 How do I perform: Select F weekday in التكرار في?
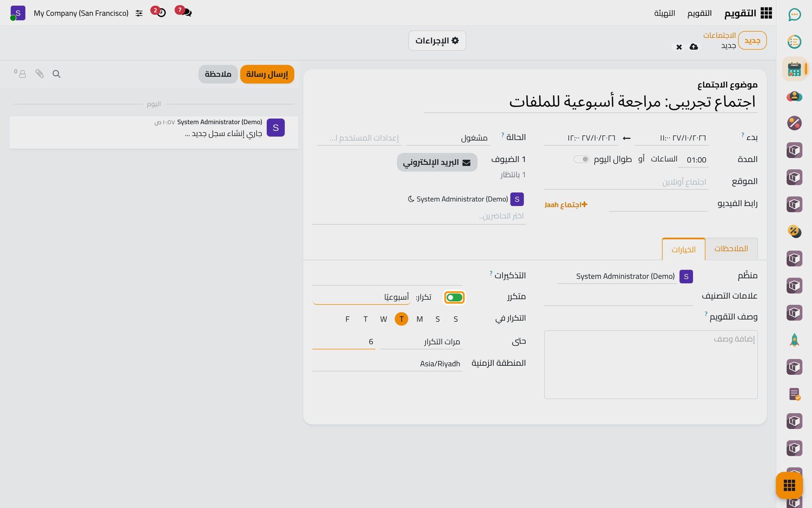point(347,319)
